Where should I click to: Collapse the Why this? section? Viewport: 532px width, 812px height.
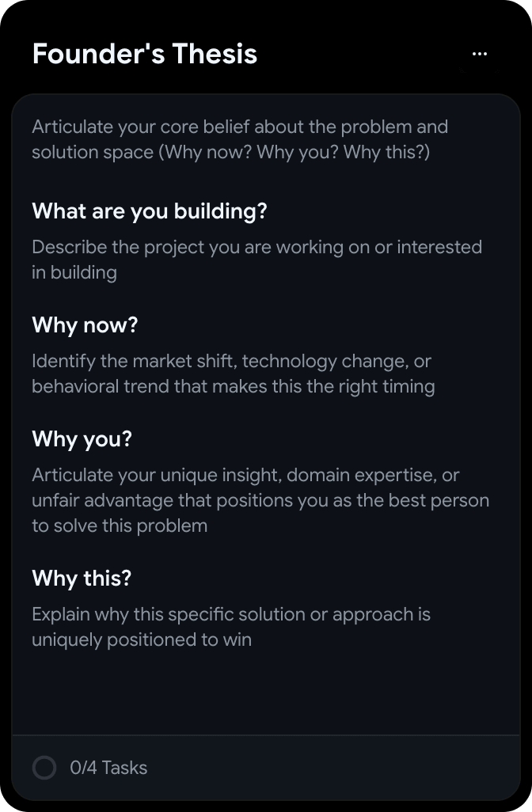pos(82,578)
